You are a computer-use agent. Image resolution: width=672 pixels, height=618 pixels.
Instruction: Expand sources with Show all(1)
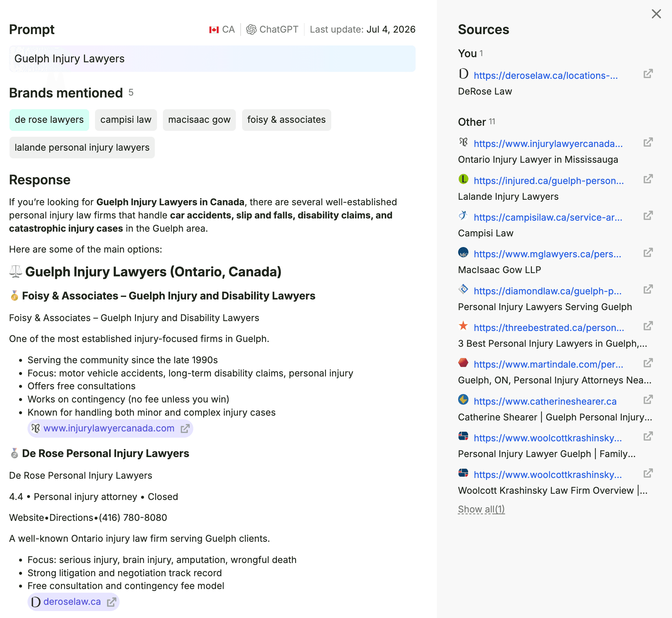point(481,509)
